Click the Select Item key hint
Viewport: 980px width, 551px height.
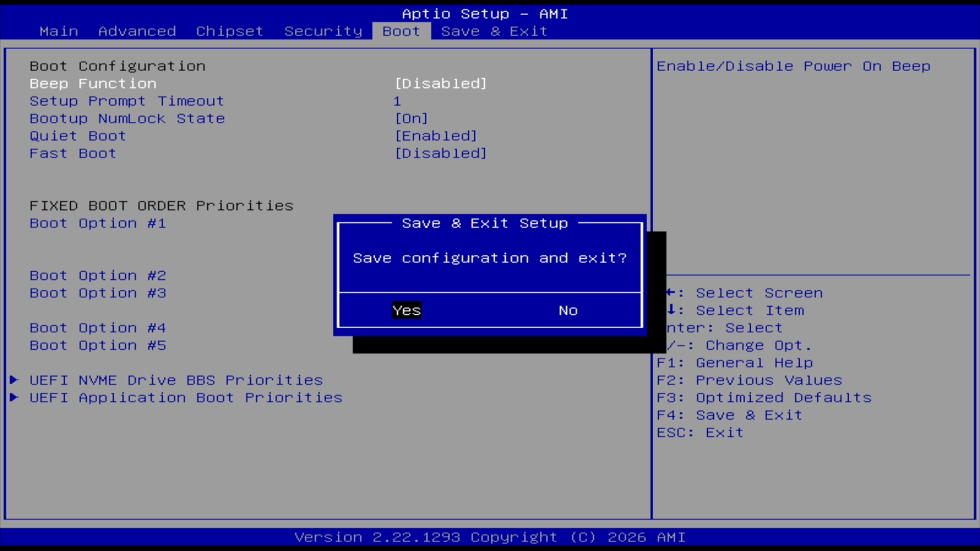[x=736, y=311]
